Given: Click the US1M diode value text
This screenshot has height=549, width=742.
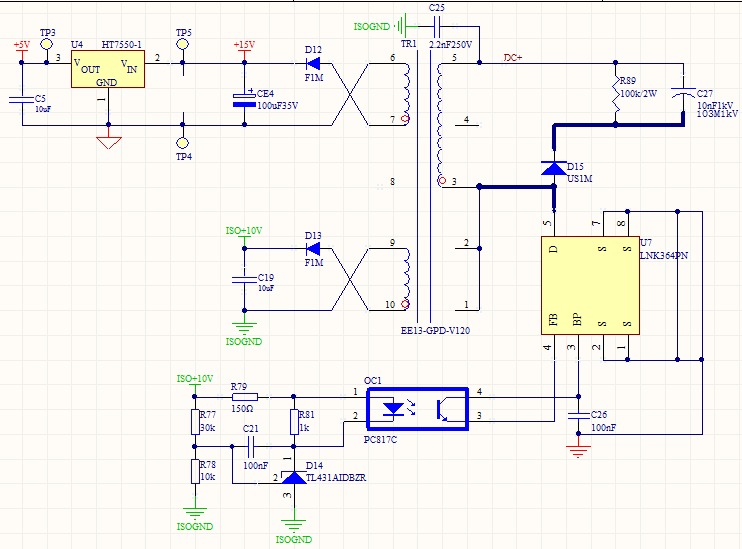Looking at the screenshot, I should click(x=580, y=178).
